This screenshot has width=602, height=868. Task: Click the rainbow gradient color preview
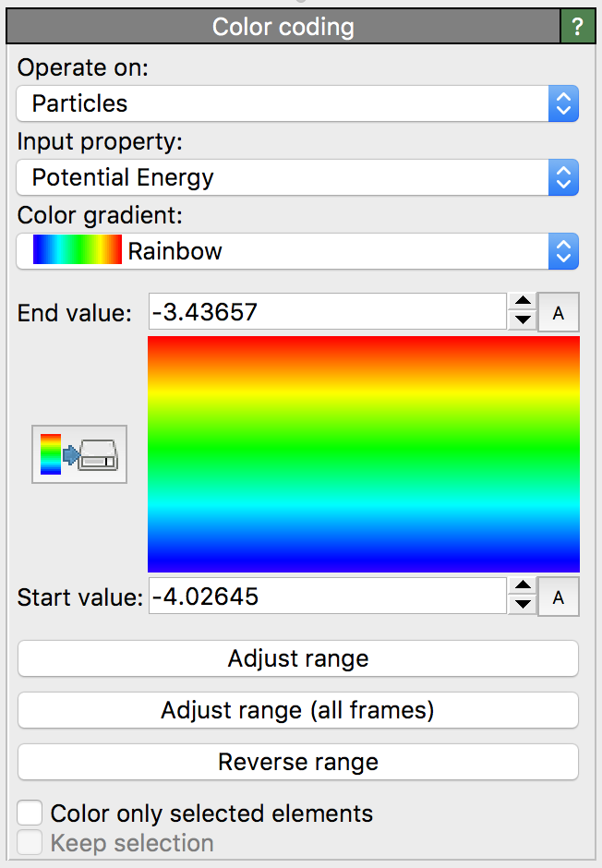[363, 453]
